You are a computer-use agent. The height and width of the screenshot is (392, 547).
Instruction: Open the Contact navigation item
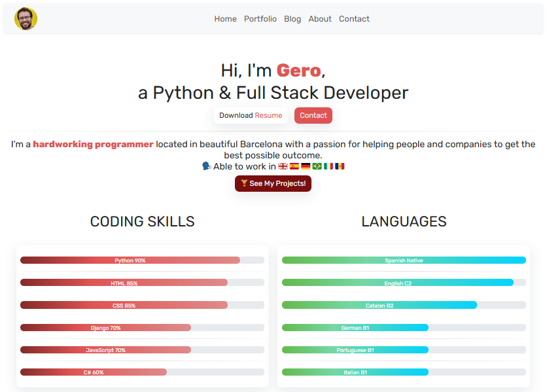[x=354, y=19]
